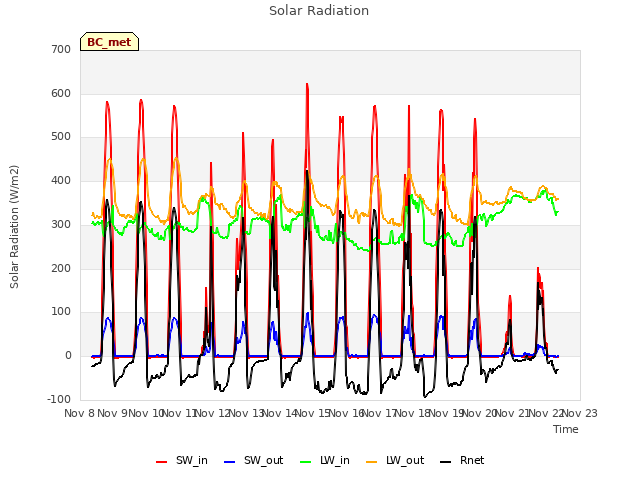Click the -100 y-axis tick label
This screenshot has width=640, height=480.
(59, 399)
